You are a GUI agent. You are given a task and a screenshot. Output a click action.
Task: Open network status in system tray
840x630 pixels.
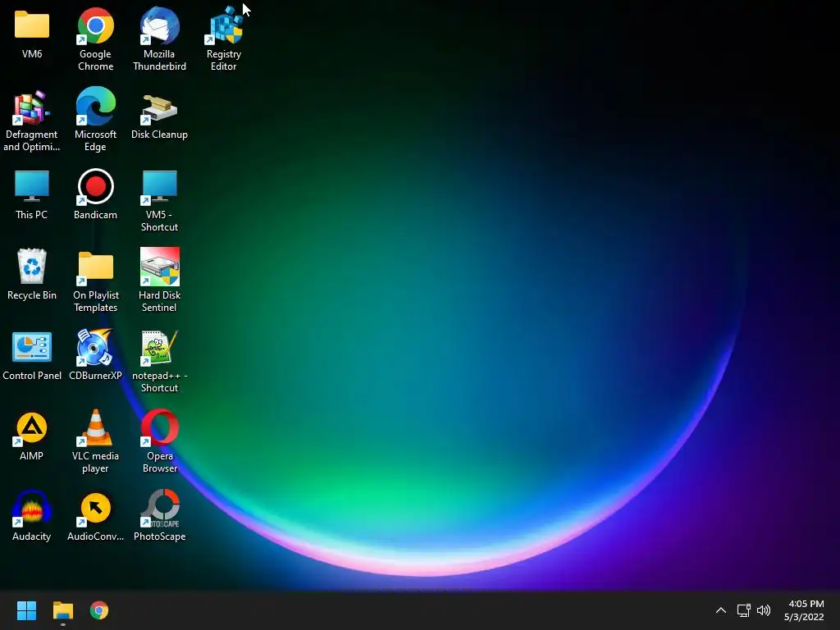tap(743, 610)
